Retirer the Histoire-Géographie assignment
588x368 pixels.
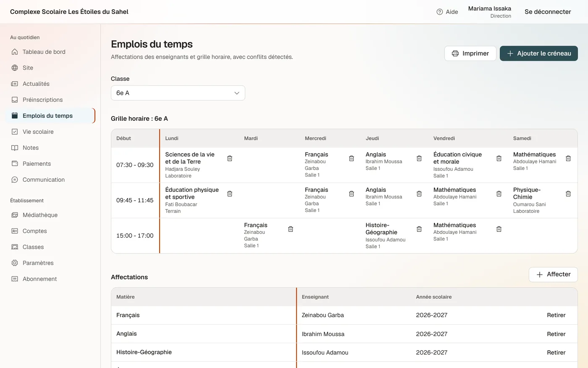click(556, 352)
